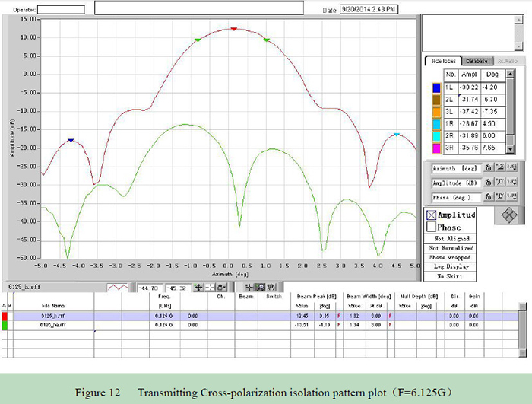Open the cursor lock dropdown
The height and width of the screenshot is (404, 532).
pyautogui.click(x=221, y=288)
